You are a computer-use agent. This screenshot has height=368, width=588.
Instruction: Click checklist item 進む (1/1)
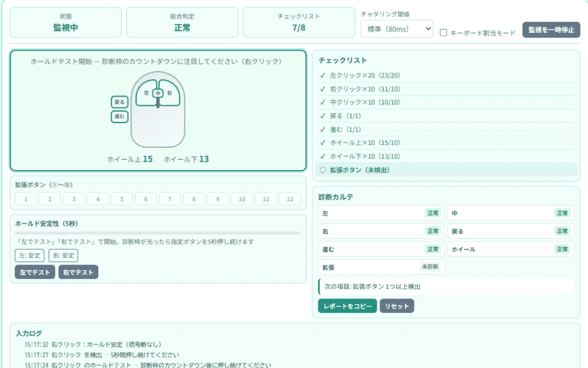446,129
